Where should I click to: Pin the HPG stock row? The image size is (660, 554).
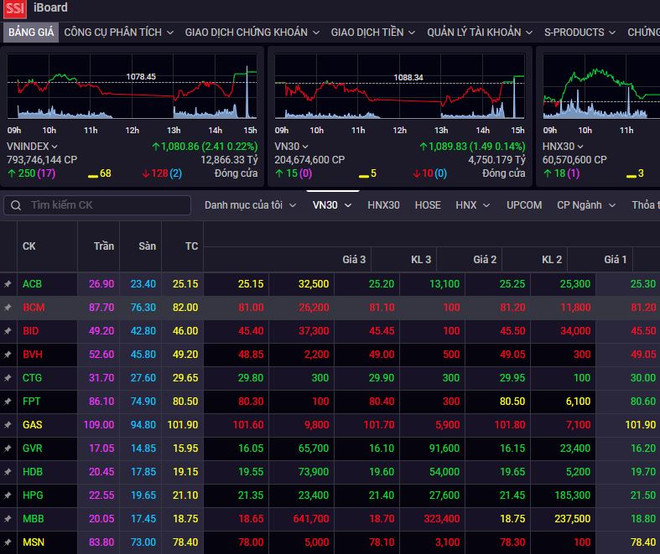point(8,495)
